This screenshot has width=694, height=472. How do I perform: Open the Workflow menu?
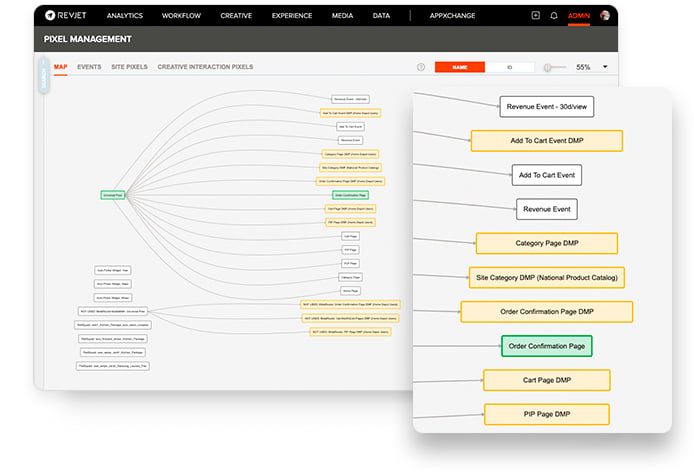181,16
